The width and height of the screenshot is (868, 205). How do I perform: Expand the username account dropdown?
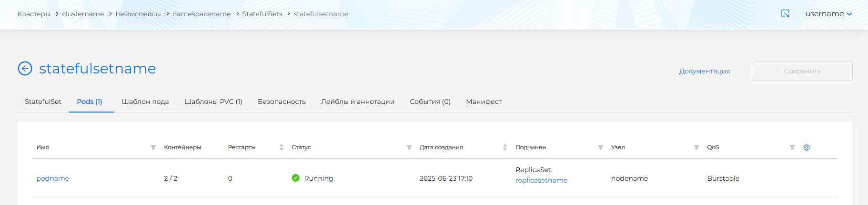click(828, 14)
